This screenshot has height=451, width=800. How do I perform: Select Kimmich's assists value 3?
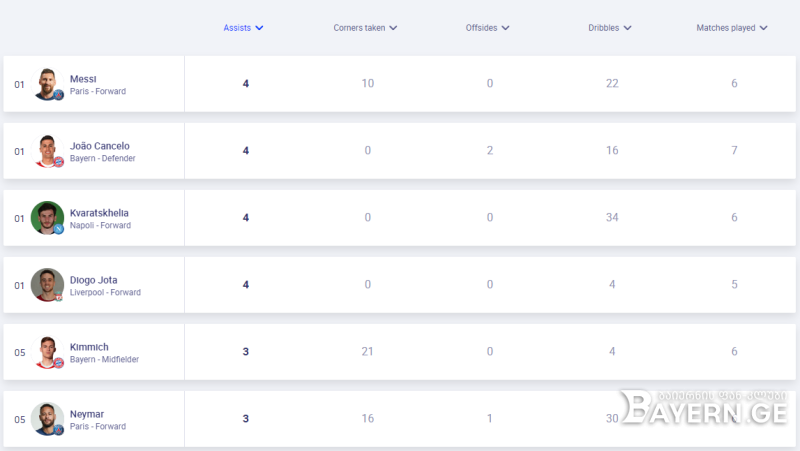[245, 352]
